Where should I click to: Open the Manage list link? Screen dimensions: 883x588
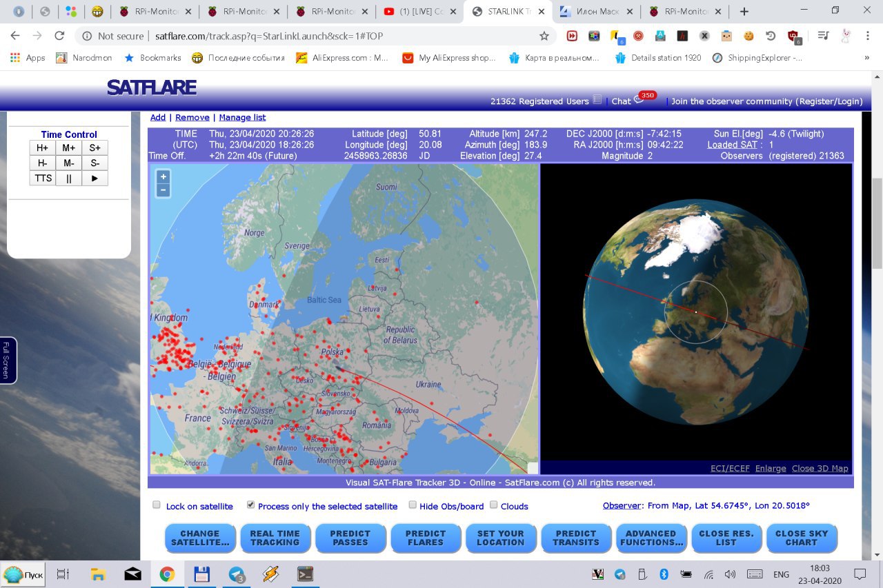pyautogui.click(x=242, y=117)
